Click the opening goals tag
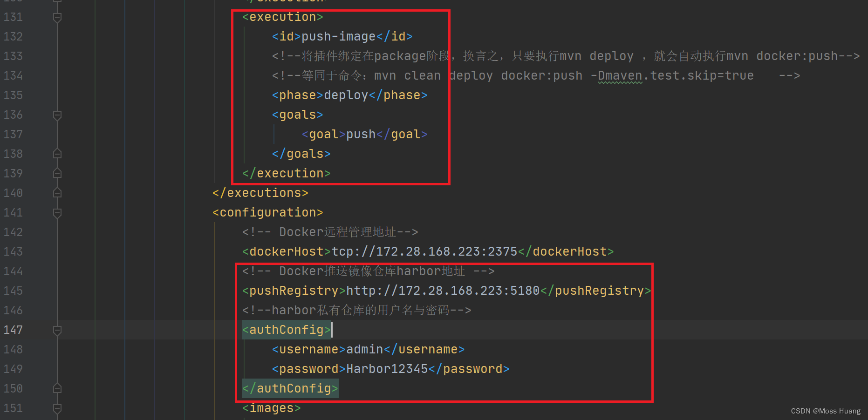 [298, 115]
